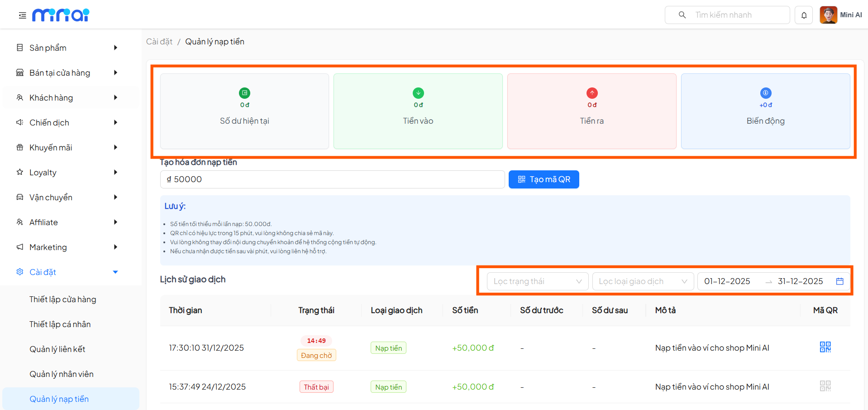The image size is (868, 410).
Task: Open the notification bell
Action: (x=804, y=14)
